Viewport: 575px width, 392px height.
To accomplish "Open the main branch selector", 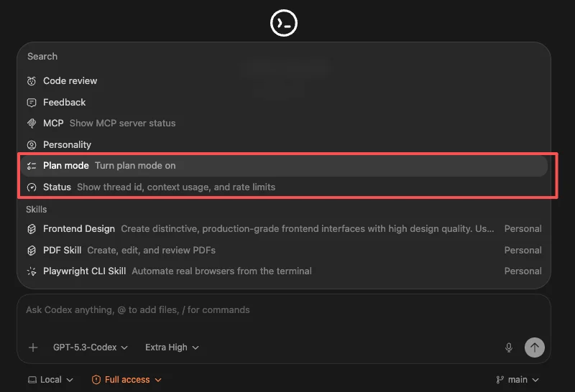I will (x=517, y=380).
